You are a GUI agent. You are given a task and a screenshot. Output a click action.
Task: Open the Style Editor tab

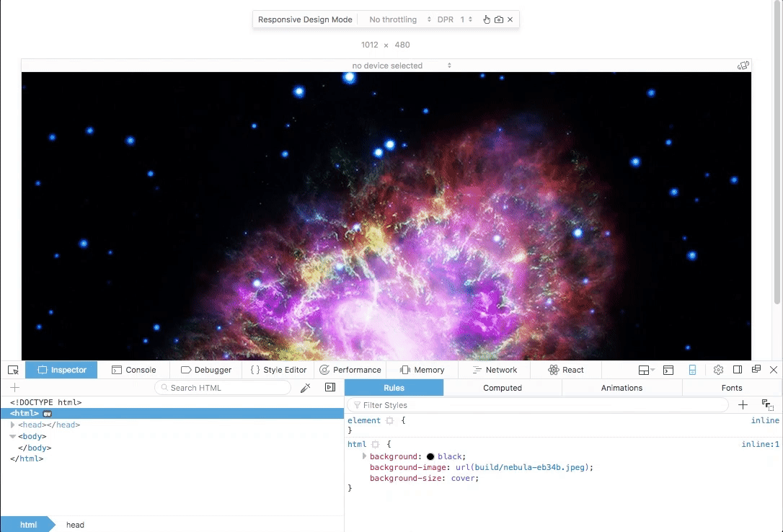tap(278, 370)
